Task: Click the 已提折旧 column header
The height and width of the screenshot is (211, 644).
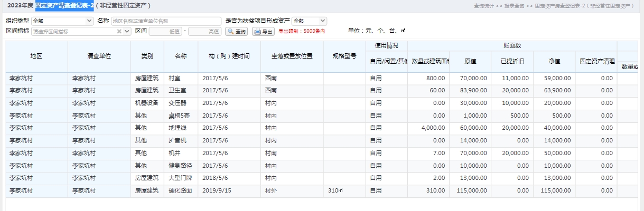Action: [x=512, y=61]
